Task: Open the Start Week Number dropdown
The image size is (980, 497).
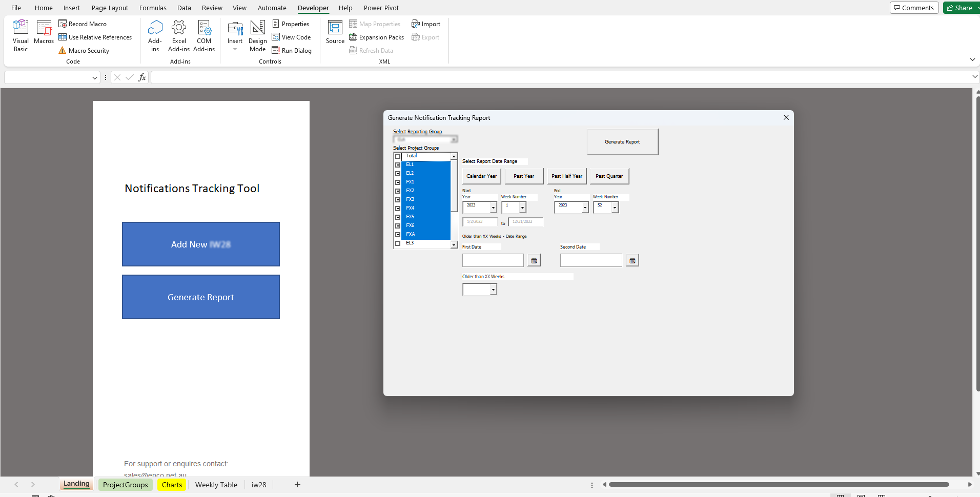Action: [522, 208]
